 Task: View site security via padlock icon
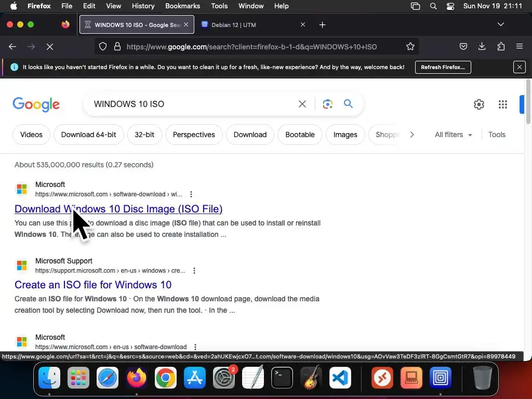tap(117, 46)
